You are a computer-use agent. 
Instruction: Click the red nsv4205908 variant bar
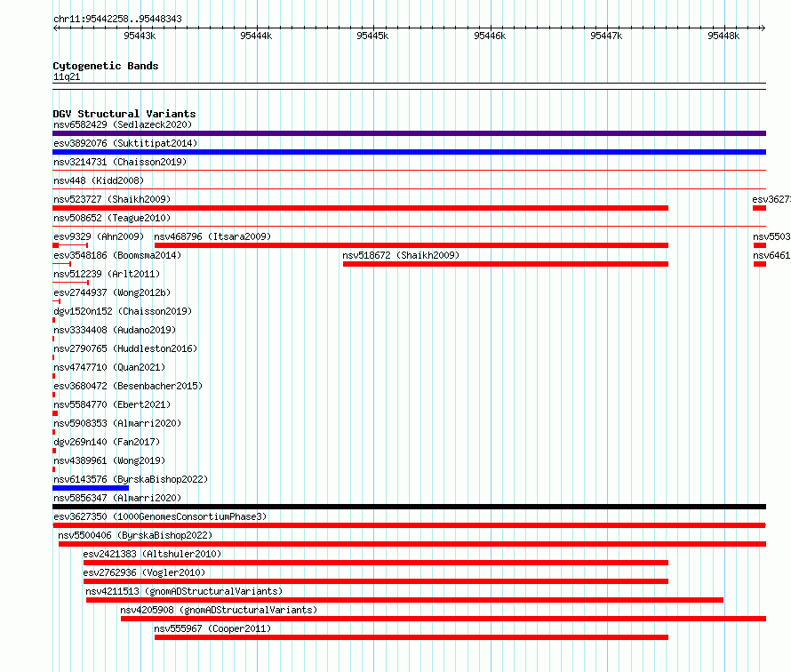pos(443,619)
